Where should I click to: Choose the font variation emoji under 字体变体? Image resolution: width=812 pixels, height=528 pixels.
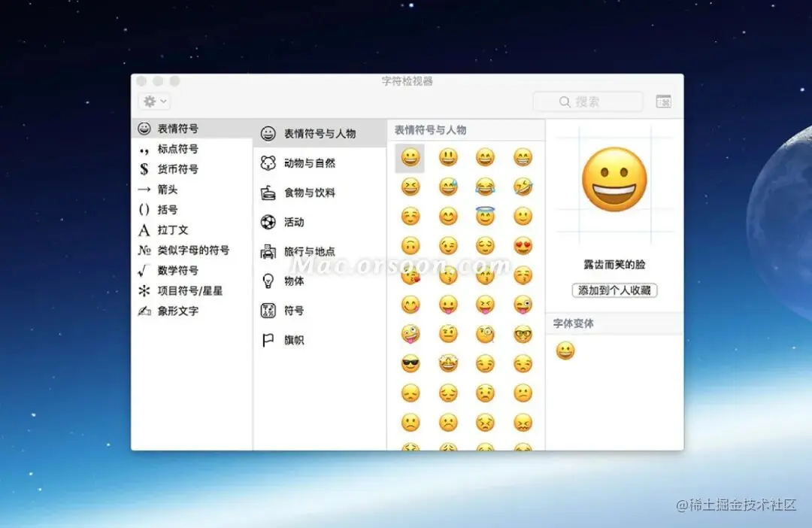(x=565, y=351)
